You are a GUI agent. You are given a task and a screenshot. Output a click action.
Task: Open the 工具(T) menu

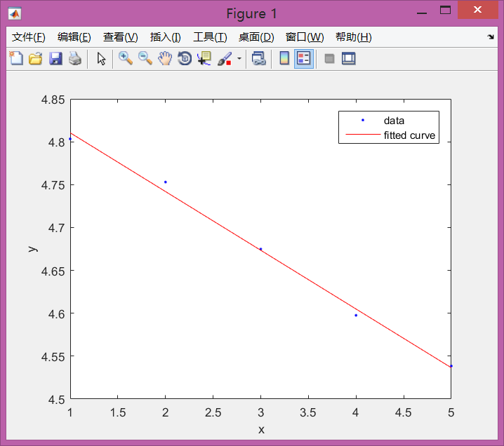coord(210,37)
